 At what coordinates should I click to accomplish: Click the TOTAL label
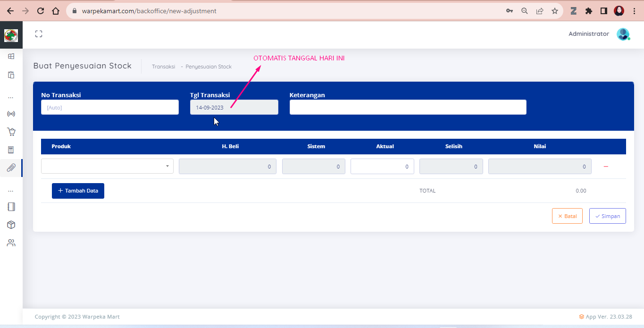coord(427,191)
